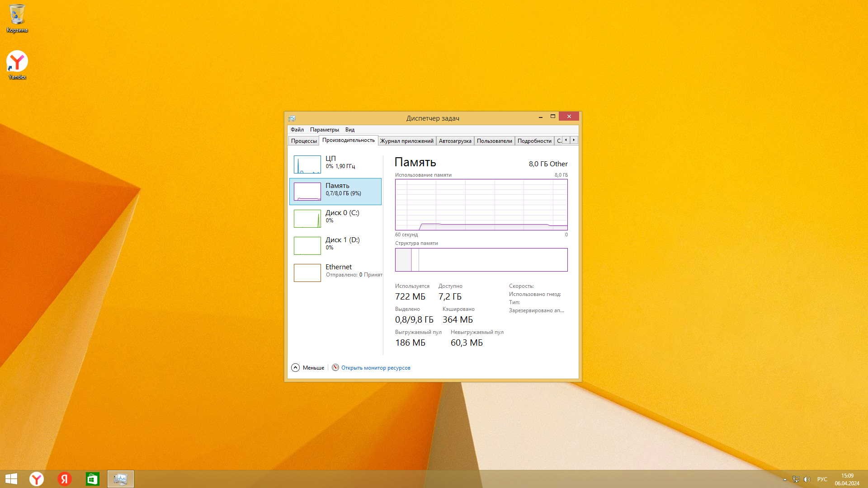Viewport: 868px width, 488px height.
Task: Click the resource monitor icon
Action: click(335, 368)
